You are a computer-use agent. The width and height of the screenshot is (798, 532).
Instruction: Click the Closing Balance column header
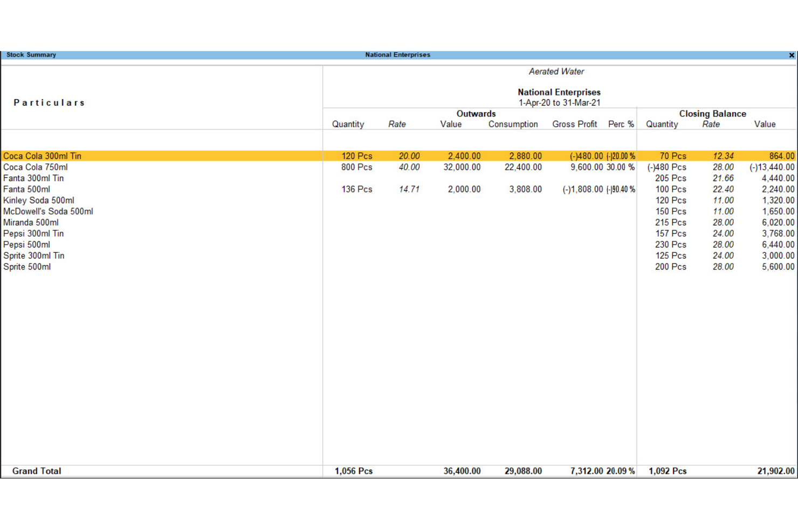click(x=713, y=114)
